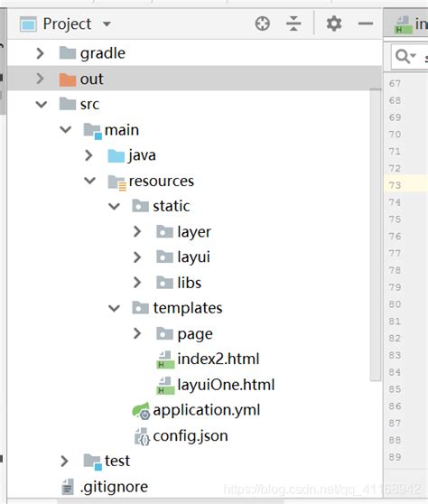Click the layuiOne.html HTML file icon
428x504 pixels.
[165, 385]
